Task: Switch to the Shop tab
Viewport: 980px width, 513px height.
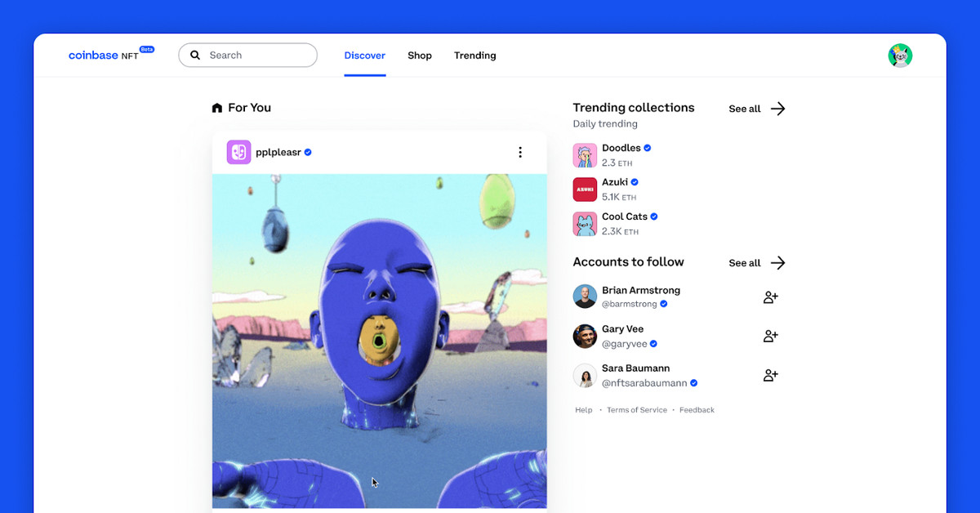Action: 420,56
